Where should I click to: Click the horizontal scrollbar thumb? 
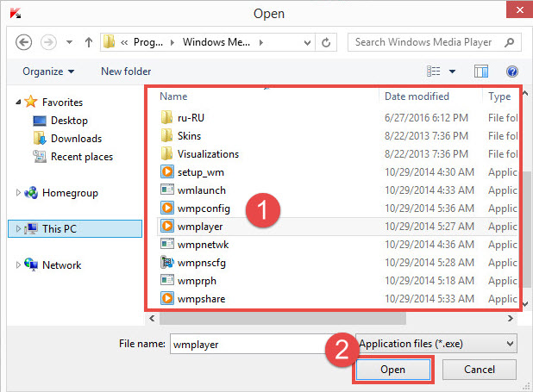(x=283, y=318)
